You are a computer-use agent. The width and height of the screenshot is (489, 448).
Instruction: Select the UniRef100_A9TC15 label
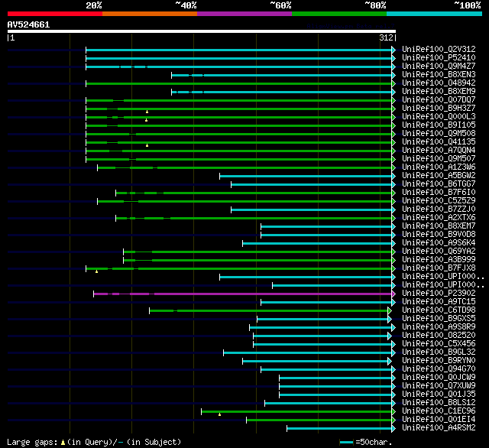click(439, 302)
